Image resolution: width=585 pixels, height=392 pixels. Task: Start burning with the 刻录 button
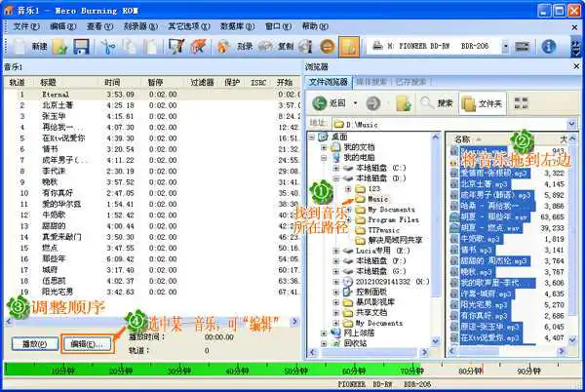[x=235, y=47]
